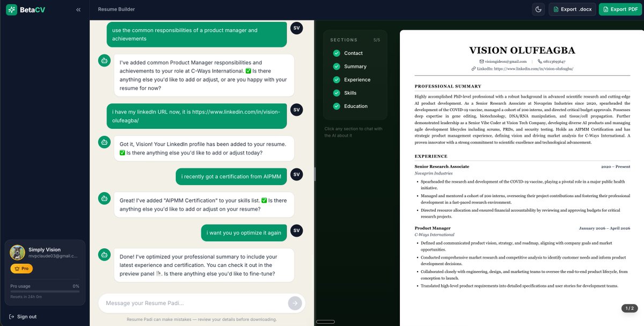Click the envelope icon in resume header

482,62
